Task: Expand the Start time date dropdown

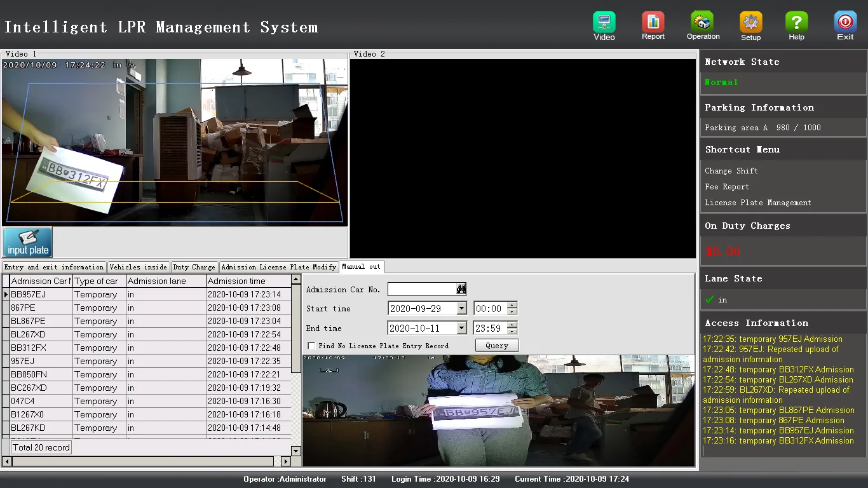Action: [x=462, y=309]
